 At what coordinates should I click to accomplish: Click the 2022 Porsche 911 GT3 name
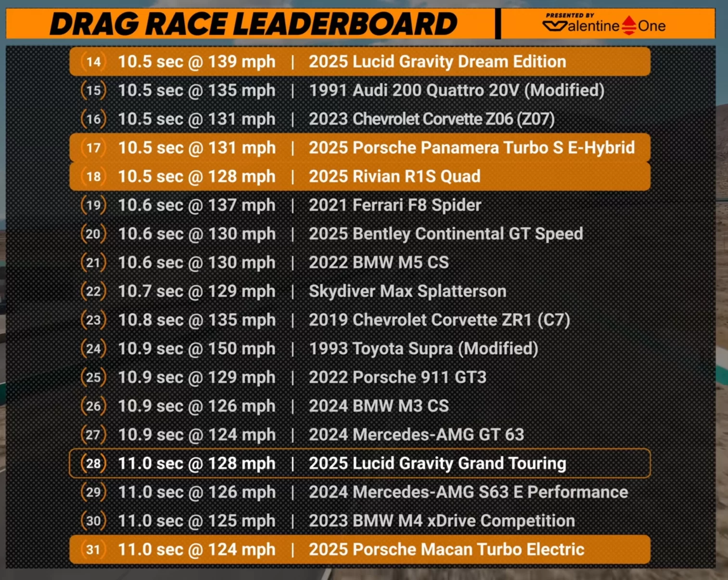pos(397,378)
